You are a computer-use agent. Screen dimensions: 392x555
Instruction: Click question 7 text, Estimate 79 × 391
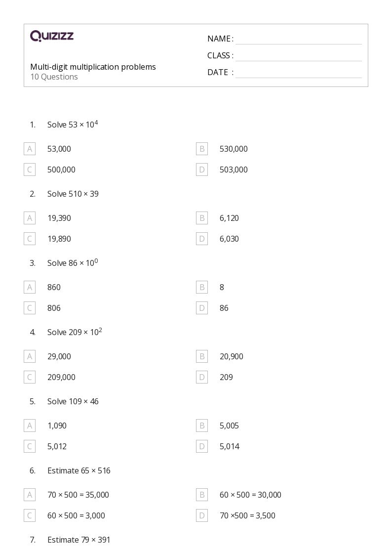coord(78,540)
